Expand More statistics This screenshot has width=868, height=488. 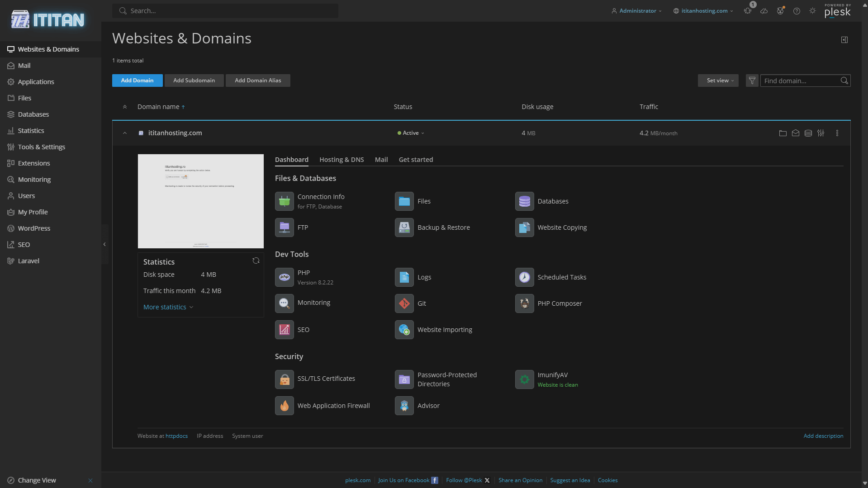(x=168, y=307)
